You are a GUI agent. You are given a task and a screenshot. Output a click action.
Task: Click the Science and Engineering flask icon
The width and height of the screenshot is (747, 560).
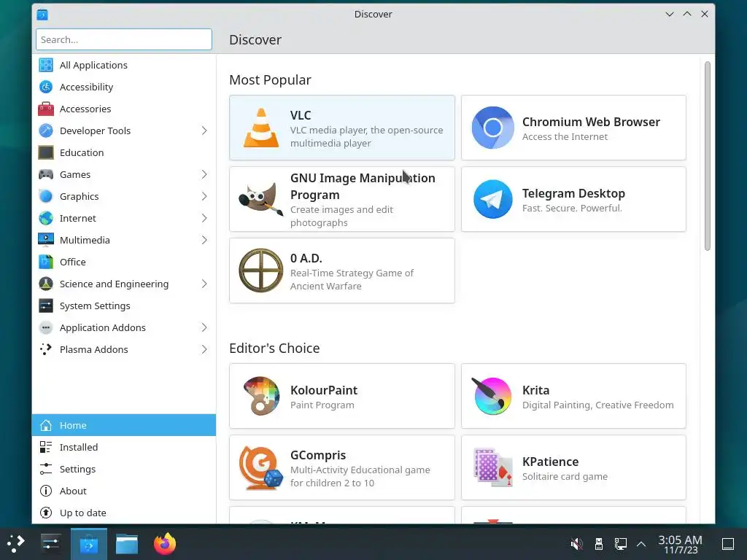point(46,284)
